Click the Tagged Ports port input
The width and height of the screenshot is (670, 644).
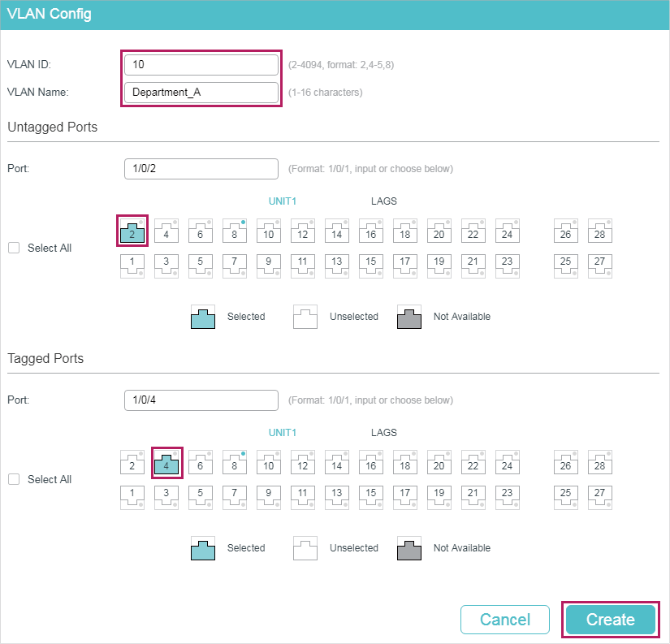coord(201,400)
